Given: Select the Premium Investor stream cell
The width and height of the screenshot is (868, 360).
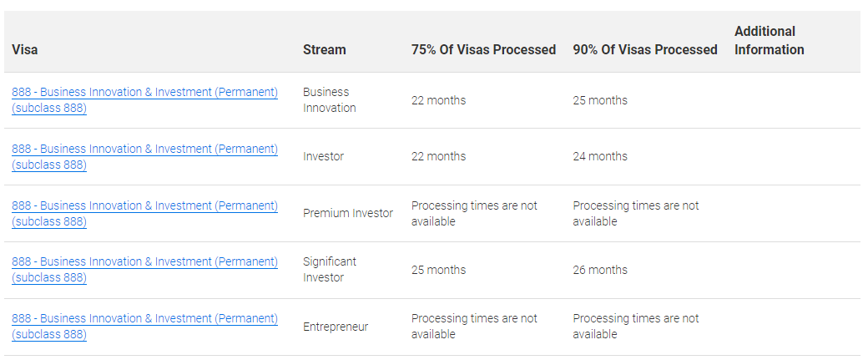Looking at the screenshot, I should (348, 213).
